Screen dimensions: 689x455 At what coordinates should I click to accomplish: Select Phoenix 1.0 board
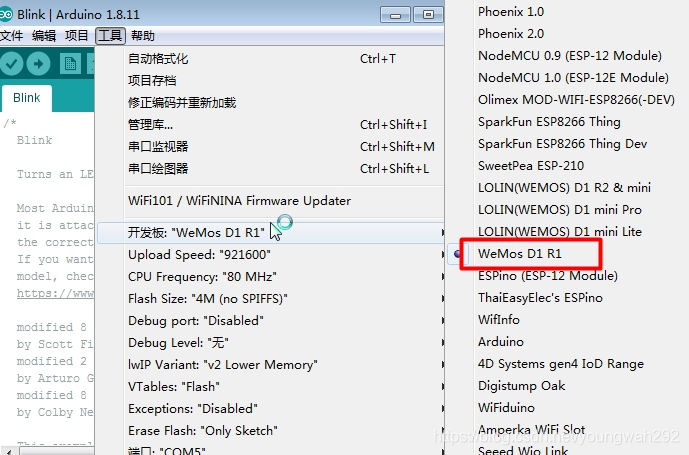pyautogui.click(x=511, y=12)
